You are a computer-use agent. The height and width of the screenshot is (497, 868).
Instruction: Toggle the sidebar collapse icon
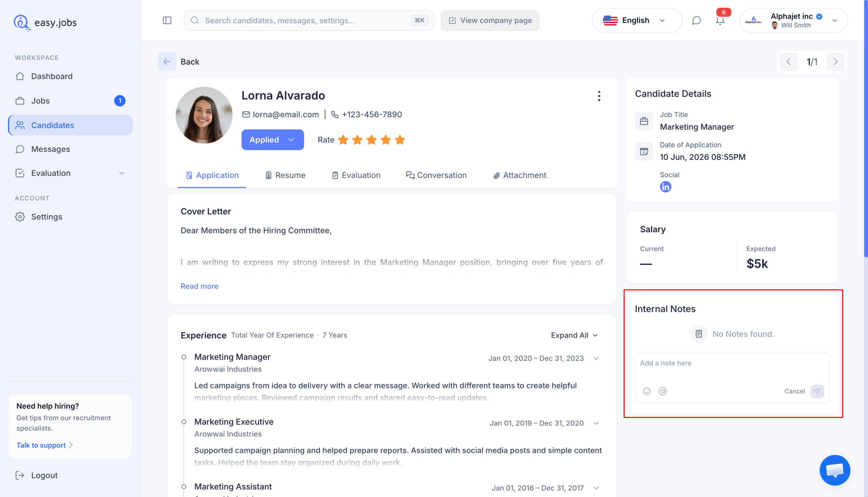tap(167, 20)
